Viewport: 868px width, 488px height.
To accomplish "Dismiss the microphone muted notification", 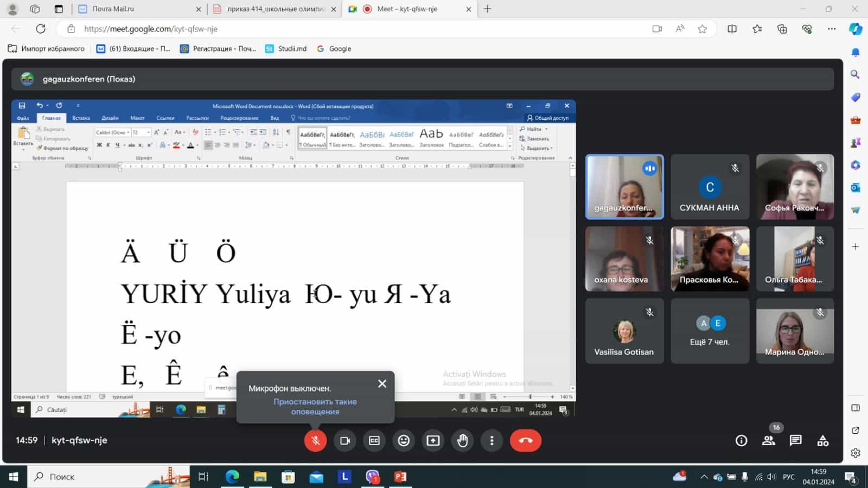I will click(x=382, y=384).
